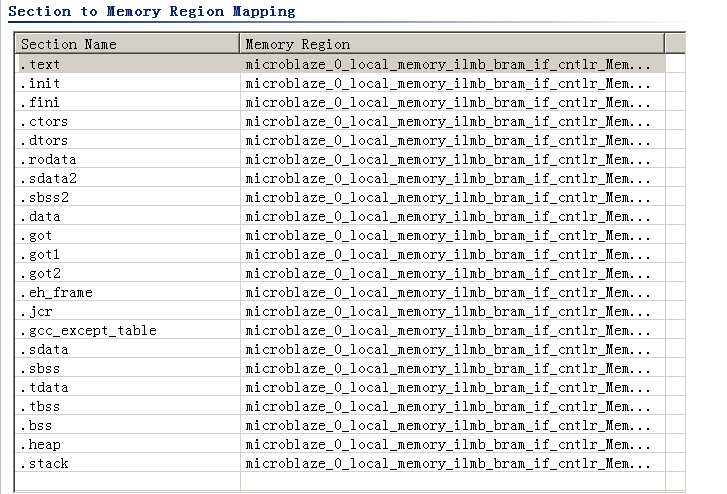Click memory region value in .tbss row
This screenshot has height=494, width=727.
(453, 406)
